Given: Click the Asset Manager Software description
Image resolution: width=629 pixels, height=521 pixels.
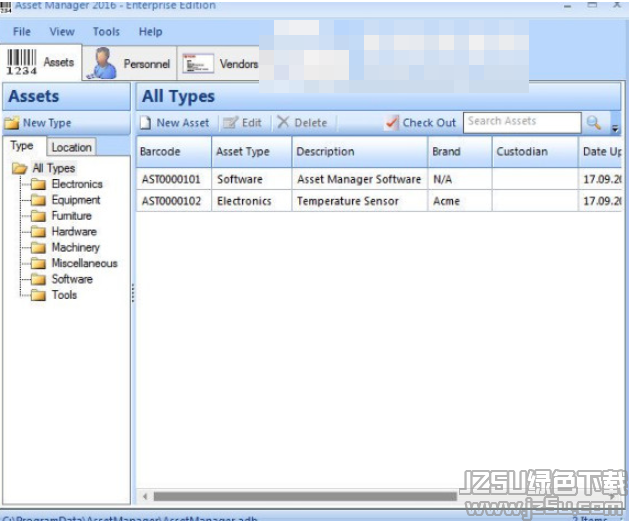Looking at the screenshot, I should coord(359,179).
